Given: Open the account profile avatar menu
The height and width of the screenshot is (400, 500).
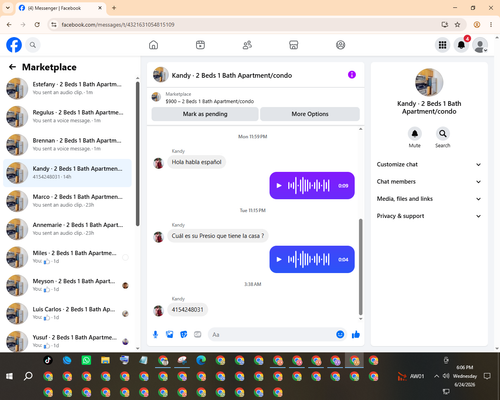Looking at the screenshot, I should point(480,45).
